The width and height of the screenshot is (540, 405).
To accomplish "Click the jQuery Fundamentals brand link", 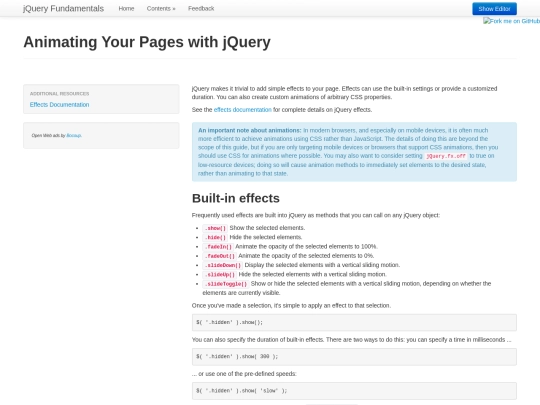I will tap(63, 9).
